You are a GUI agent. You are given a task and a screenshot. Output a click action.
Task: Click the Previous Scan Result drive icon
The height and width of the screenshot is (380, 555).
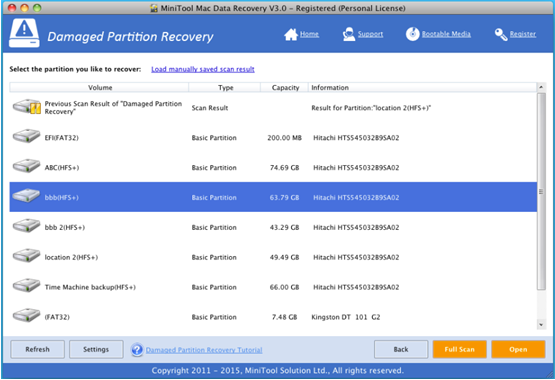(x=27, y=107)
